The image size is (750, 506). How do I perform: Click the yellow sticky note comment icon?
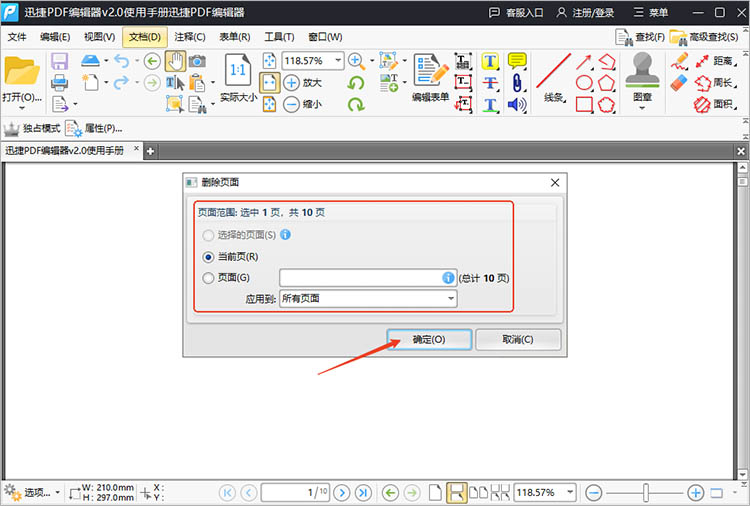[x=517, y=61]
